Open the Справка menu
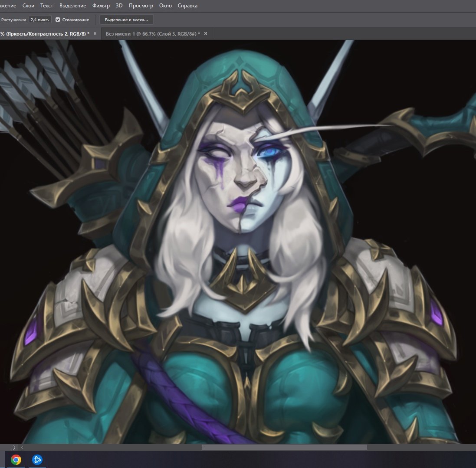Screen dimensions: 476x468 [187, 6]
